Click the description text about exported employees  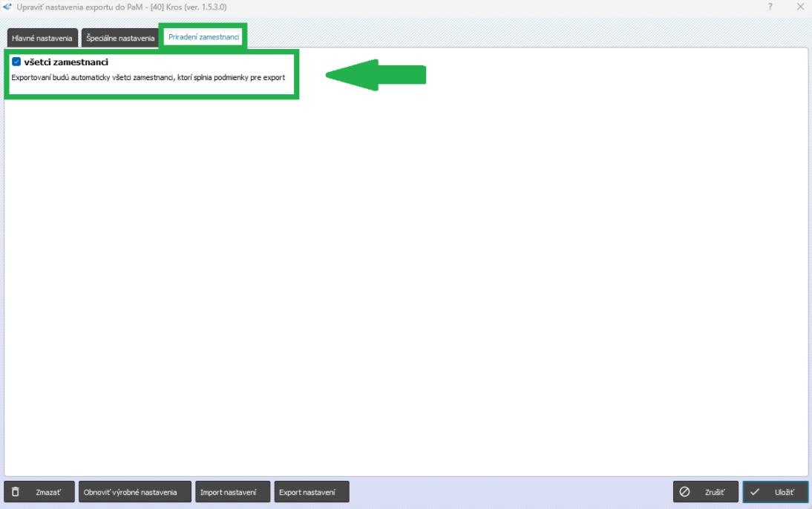coord(148,78)
